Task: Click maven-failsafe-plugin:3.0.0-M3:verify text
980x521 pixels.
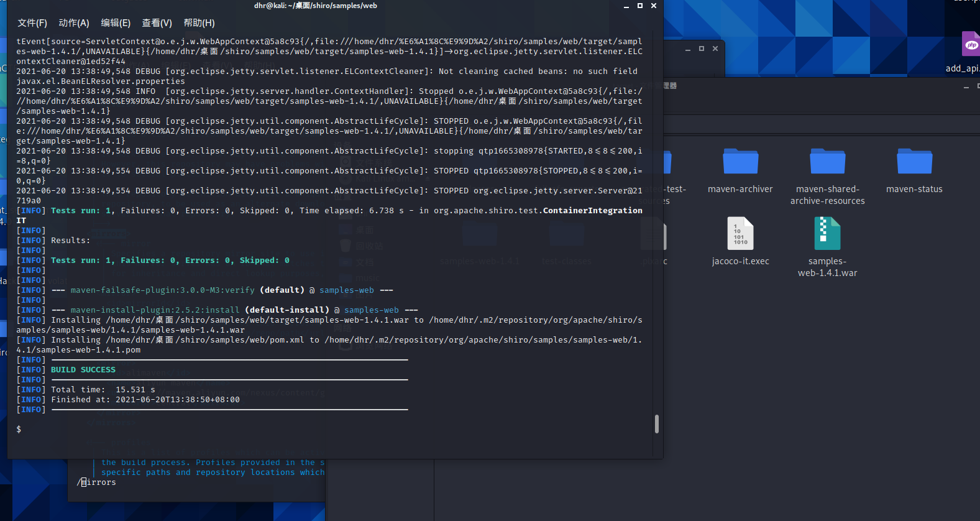Action: [163, 290]
